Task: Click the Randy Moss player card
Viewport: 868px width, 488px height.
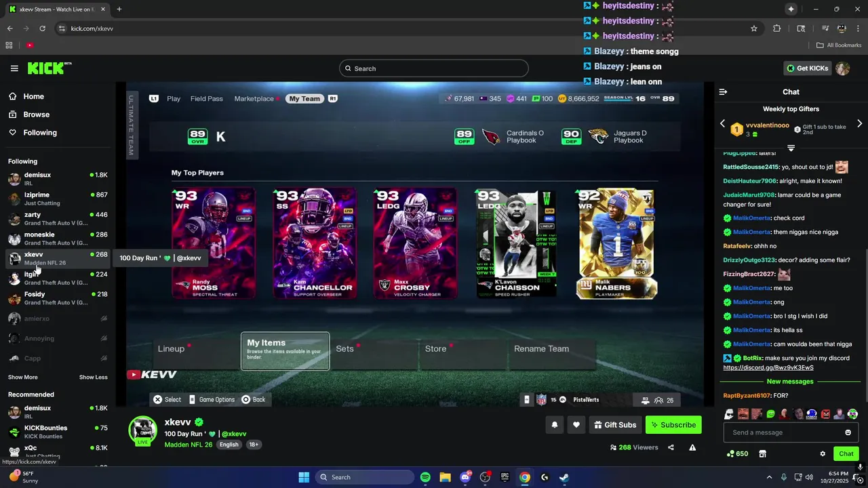Action: 214,243
